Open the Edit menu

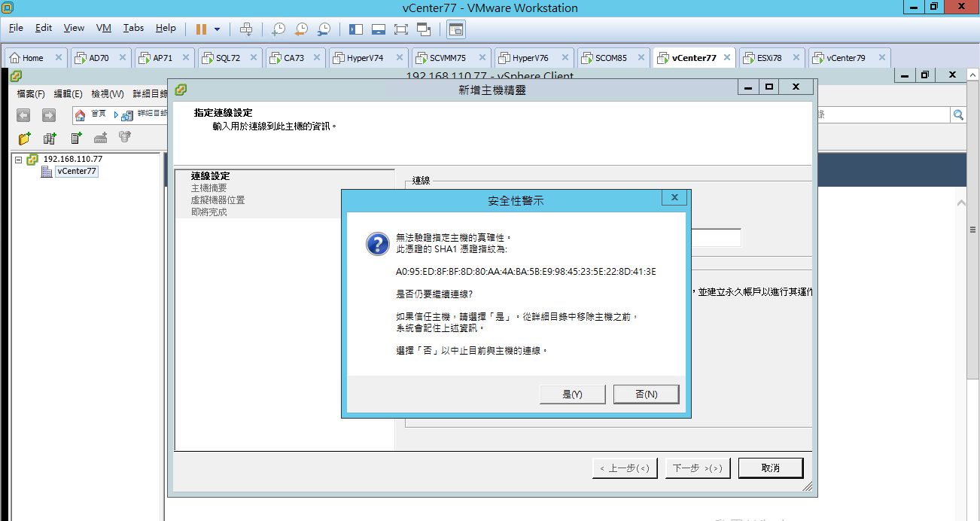44,28
